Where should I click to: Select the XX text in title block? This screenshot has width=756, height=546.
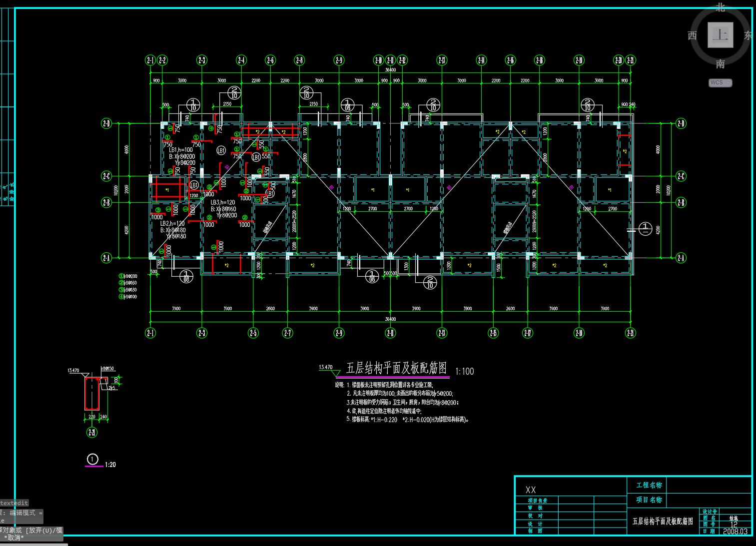(x=531, y=490)
